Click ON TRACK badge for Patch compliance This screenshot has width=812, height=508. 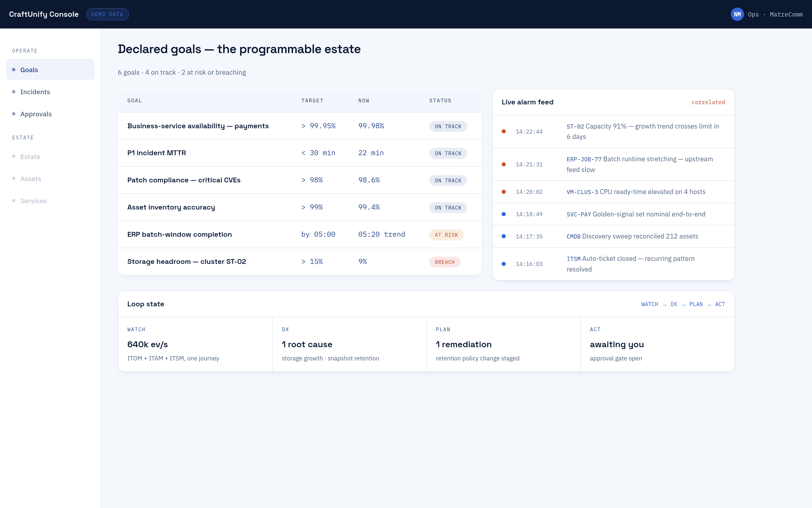448,180
